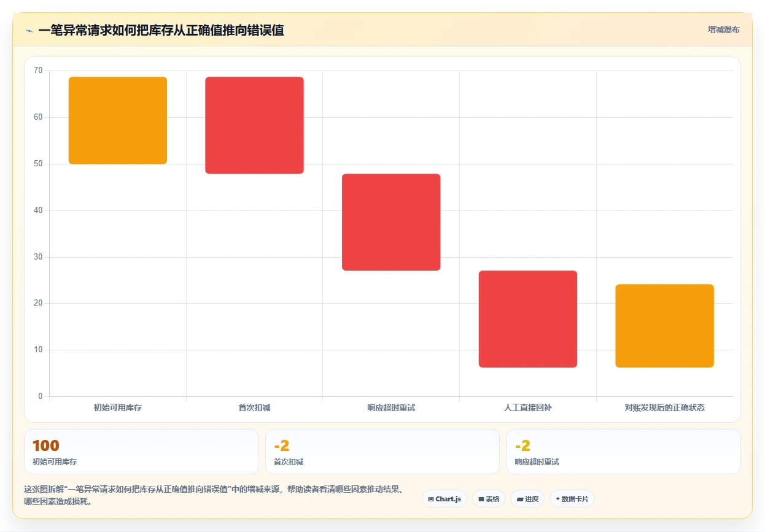Click y-axis value 30
The height and width of the screenshot is (532, 765).
38,257
